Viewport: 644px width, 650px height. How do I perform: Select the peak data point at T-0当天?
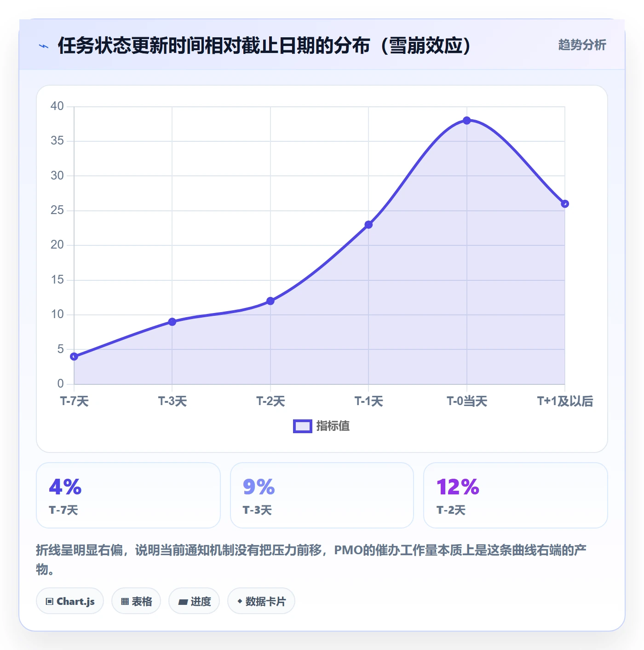coord(467,121)
